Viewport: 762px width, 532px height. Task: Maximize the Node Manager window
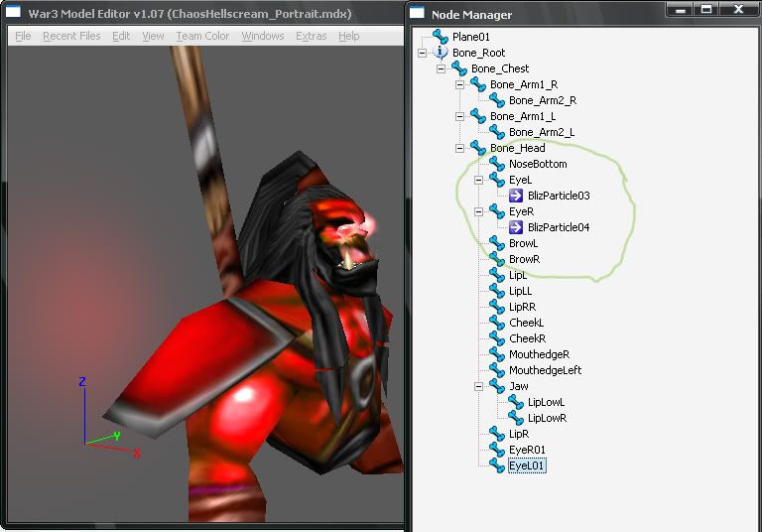[706, 9]
